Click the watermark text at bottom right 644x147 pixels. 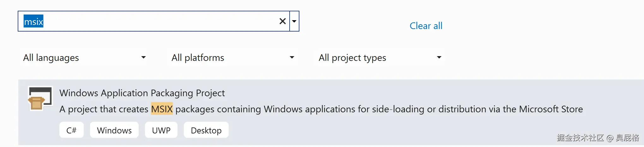coord(598,138)
